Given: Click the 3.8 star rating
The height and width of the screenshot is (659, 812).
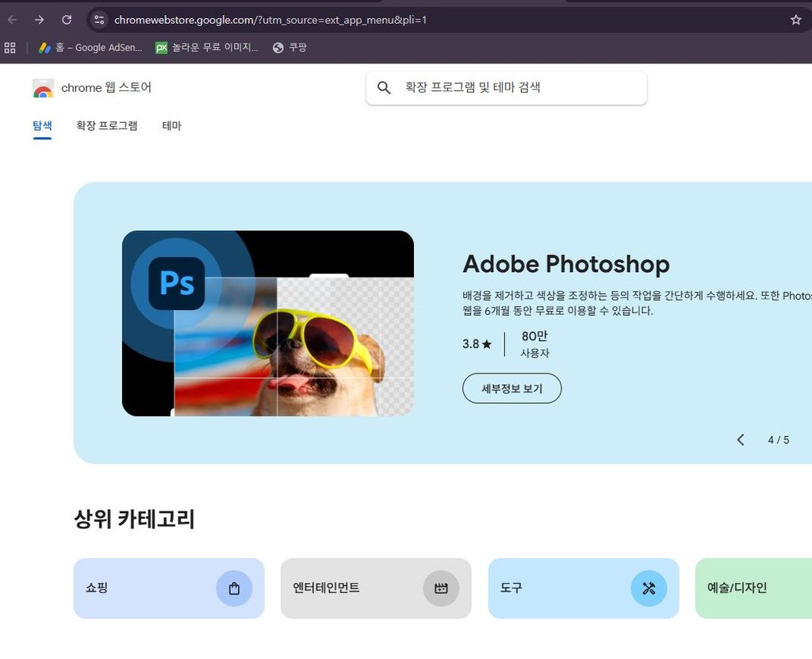Looking at the screenshot, I should [x=477, y=344].
